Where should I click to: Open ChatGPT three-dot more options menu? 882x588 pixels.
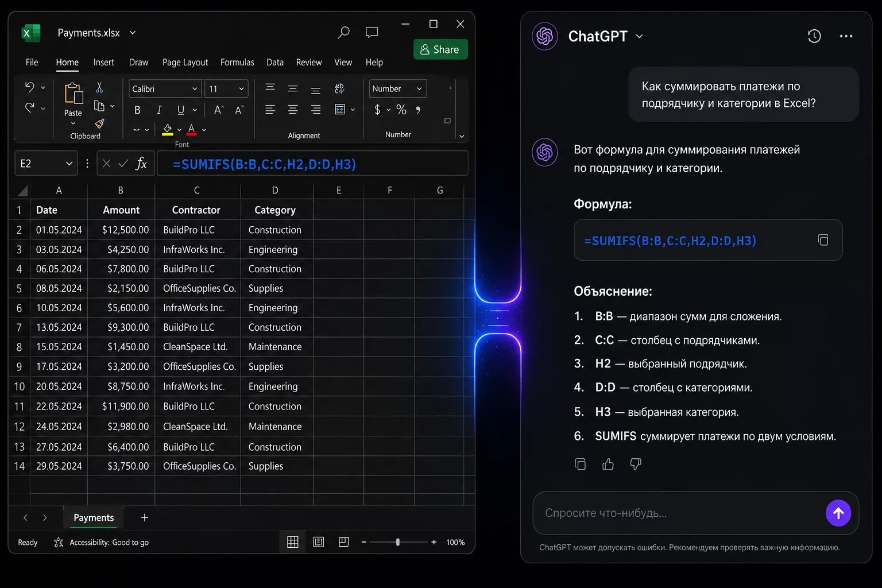click(x=846, y=36)
